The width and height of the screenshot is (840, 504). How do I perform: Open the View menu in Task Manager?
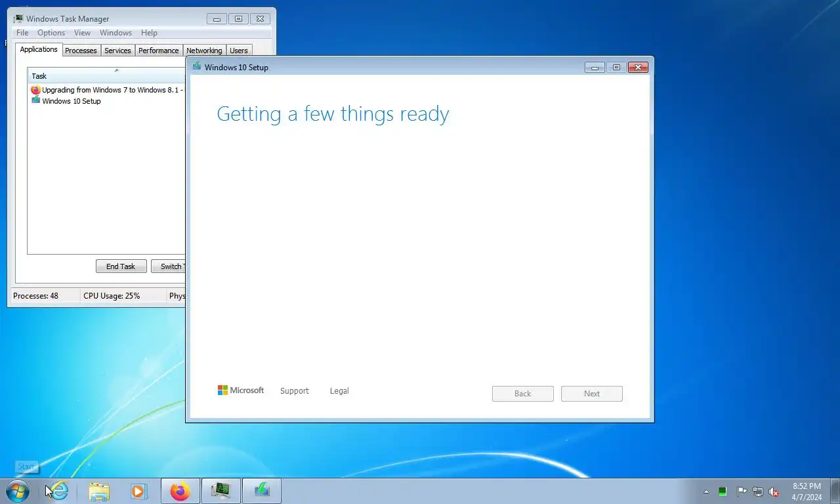pos(82,33)
